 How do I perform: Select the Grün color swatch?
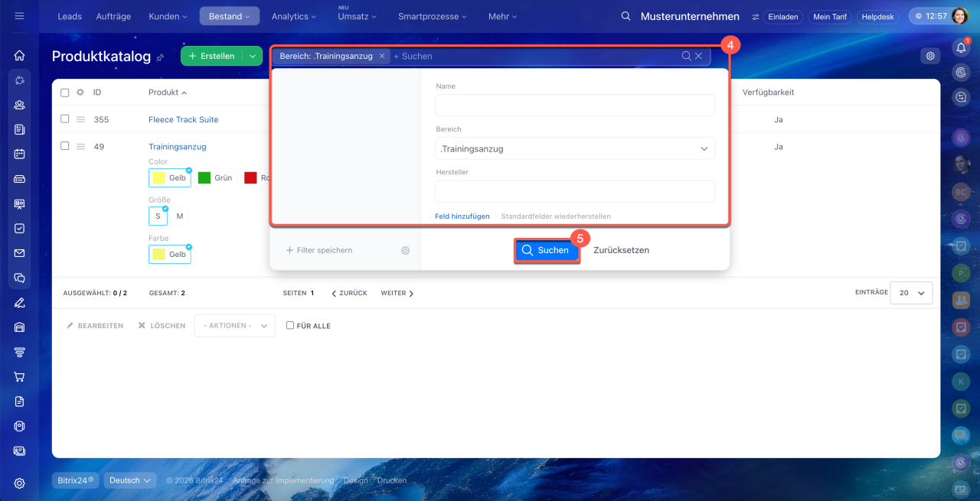[x=215, y=177]
